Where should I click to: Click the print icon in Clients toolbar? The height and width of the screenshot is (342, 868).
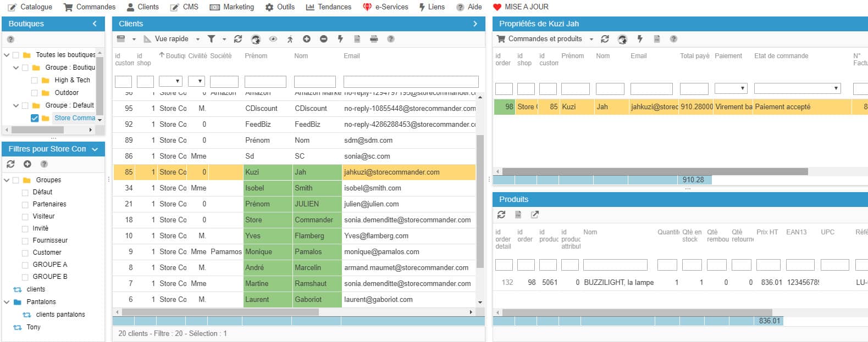pyautogui.click(x=374, y=39)
